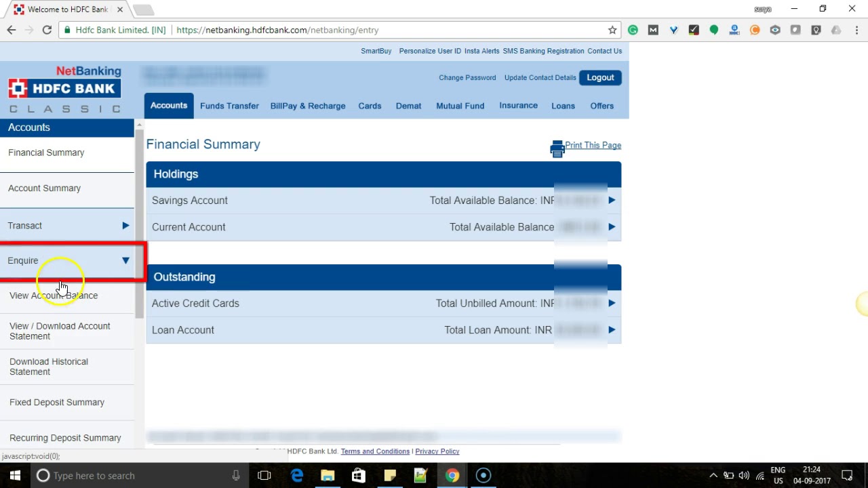Image resolution: width=868 pixels, height=488 pixels.
Task: Click the Change Password link
Action: [x=467, y=77]
